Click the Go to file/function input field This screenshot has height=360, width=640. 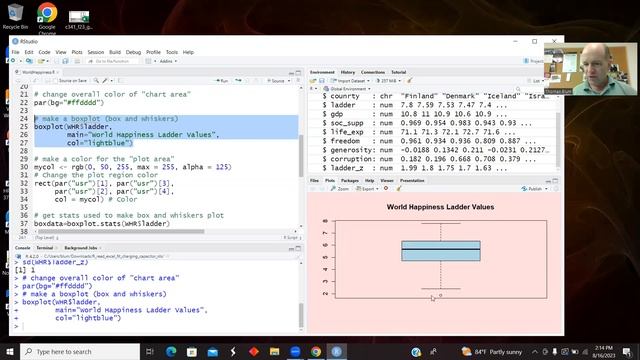[112, 61]
